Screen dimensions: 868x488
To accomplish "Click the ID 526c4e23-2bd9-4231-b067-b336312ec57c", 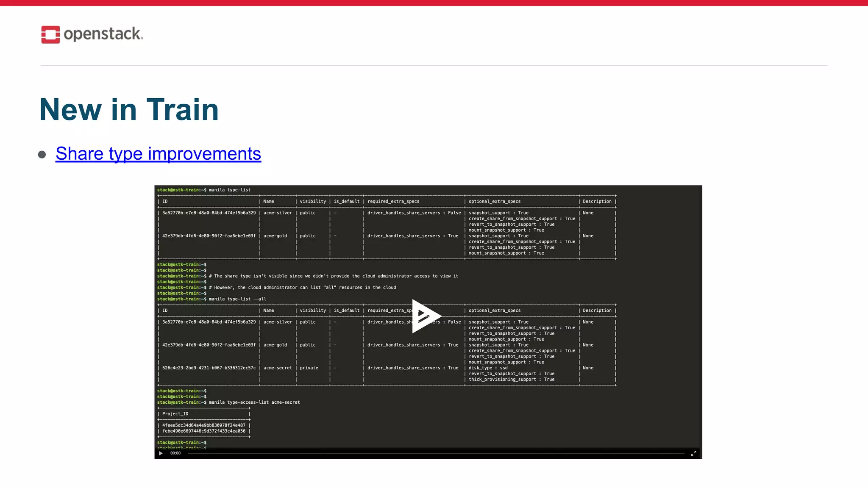I will [x=209, y=368].
